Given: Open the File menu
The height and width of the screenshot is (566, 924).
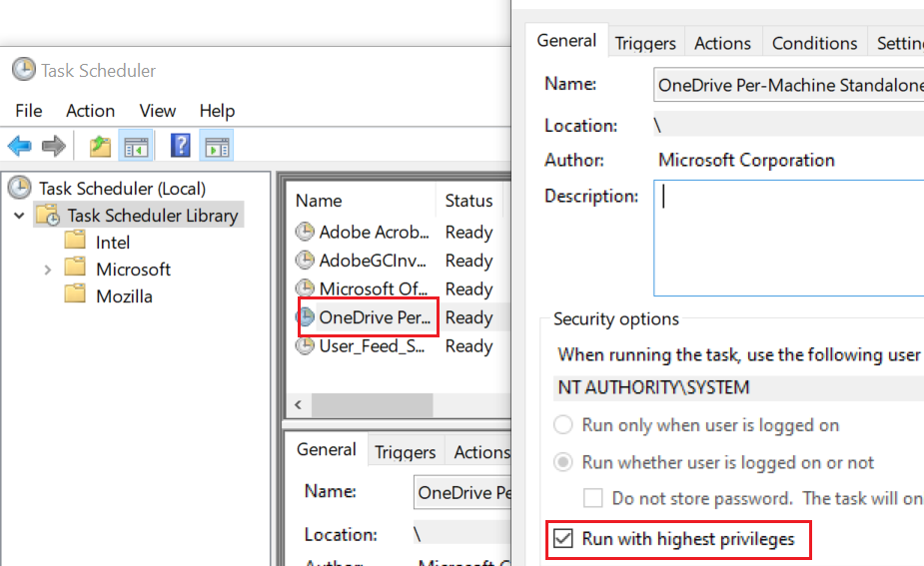Looking at the screenshot, I should 28,111.
